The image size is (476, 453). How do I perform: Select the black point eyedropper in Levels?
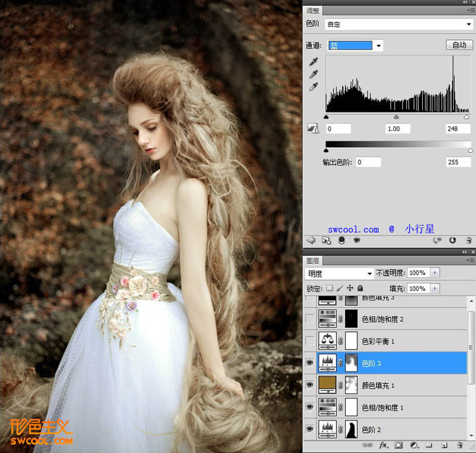pos(314,61)
